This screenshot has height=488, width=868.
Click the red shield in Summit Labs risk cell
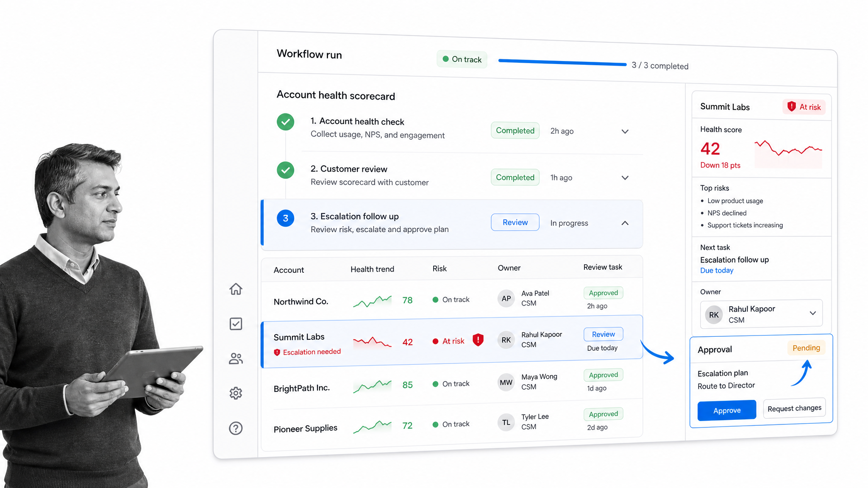[x=478, y=340]
